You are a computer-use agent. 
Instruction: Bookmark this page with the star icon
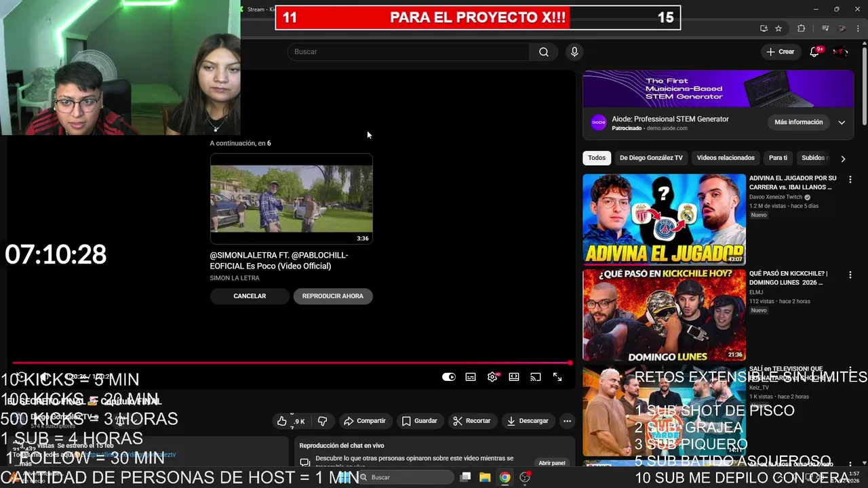pyautogui.click(x=778, y=28)
